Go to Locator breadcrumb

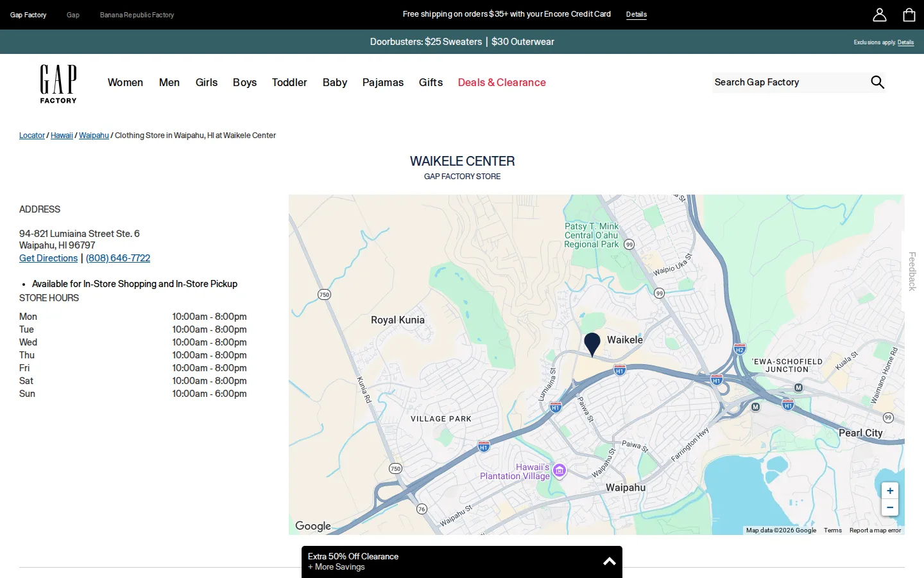pyautogui.click(x=32, y=136)
